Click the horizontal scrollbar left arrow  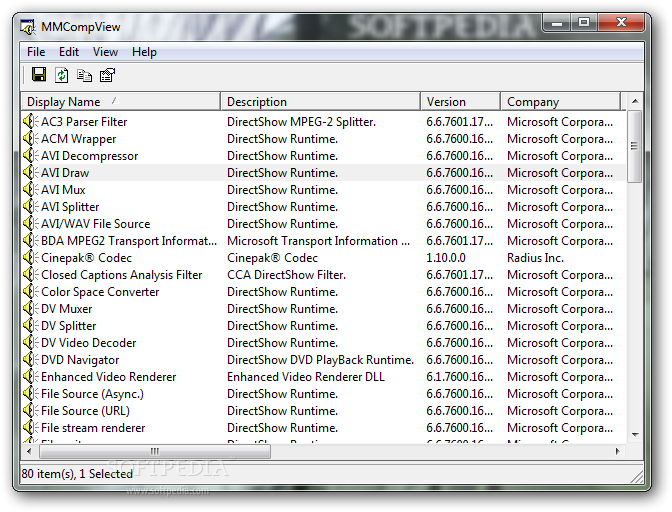[29, 451]
